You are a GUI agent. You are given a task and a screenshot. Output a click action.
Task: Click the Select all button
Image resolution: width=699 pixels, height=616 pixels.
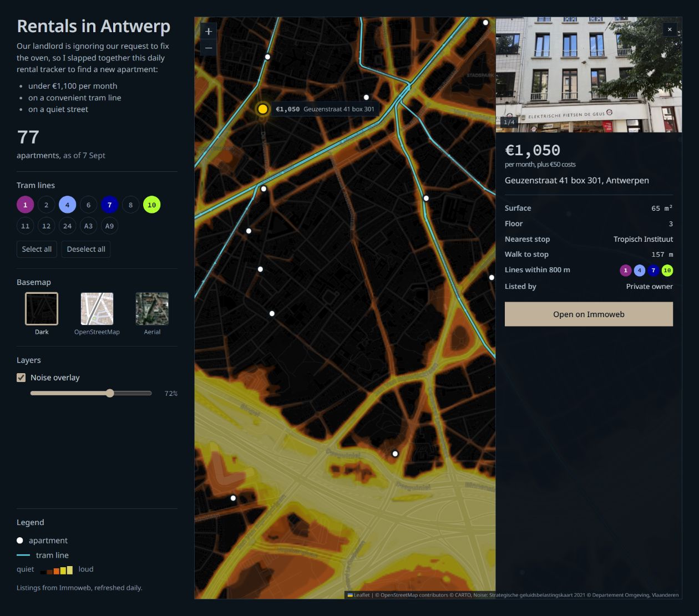(37, 249)
